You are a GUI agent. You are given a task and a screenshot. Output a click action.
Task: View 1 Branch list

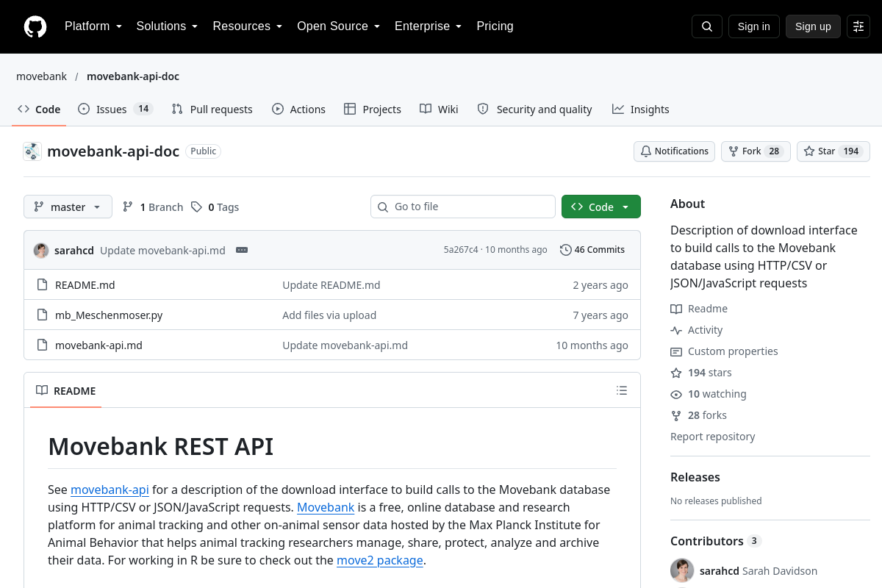[x=153, y=207]
